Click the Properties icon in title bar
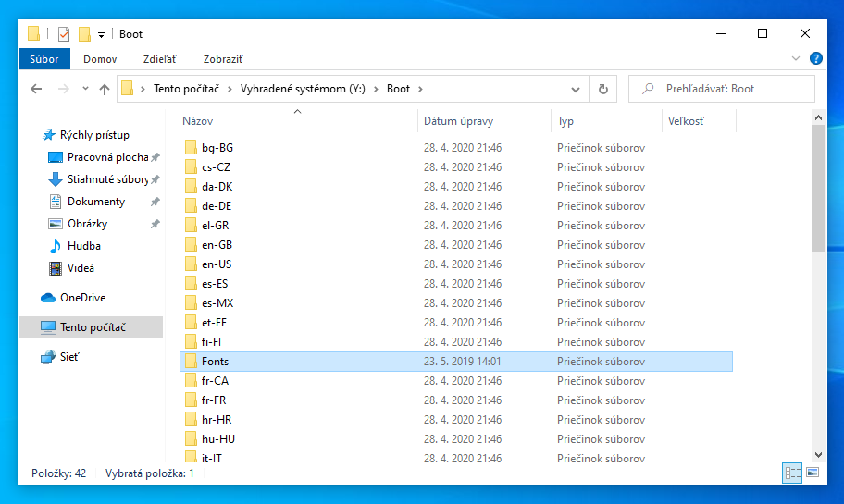The image size is (844, 504). coord(63,34)
